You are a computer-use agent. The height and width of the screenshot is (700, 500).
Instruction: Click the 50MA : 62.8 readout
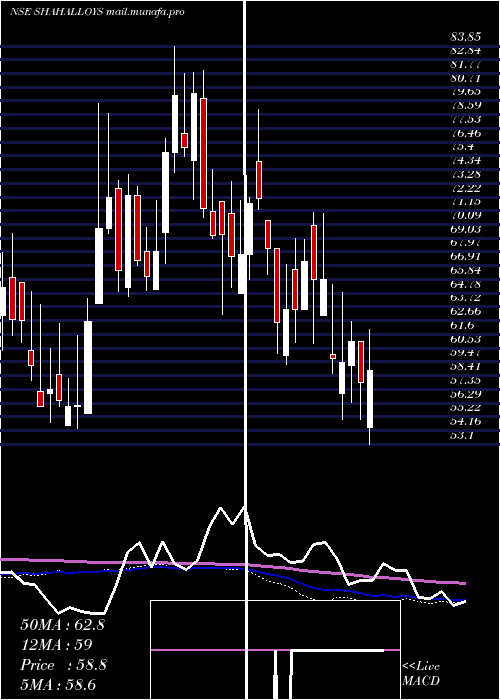(62, 625)
